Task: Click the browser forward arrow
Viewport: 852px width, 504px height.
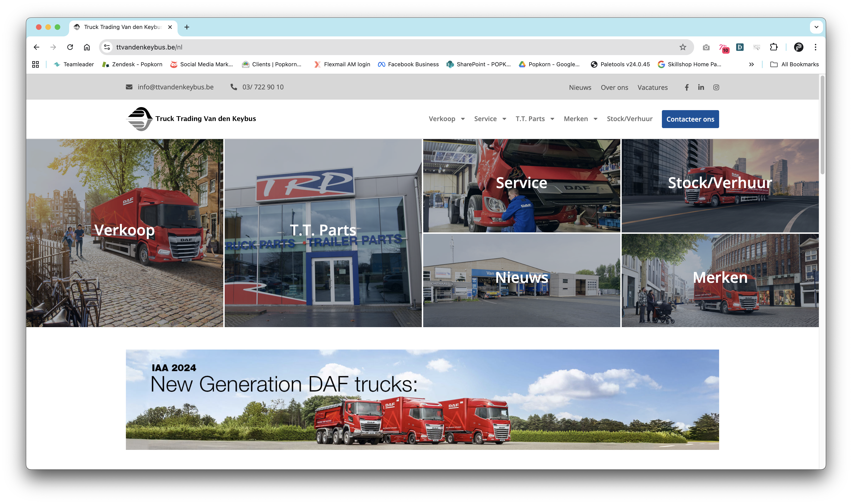Action: pos(53,47)
